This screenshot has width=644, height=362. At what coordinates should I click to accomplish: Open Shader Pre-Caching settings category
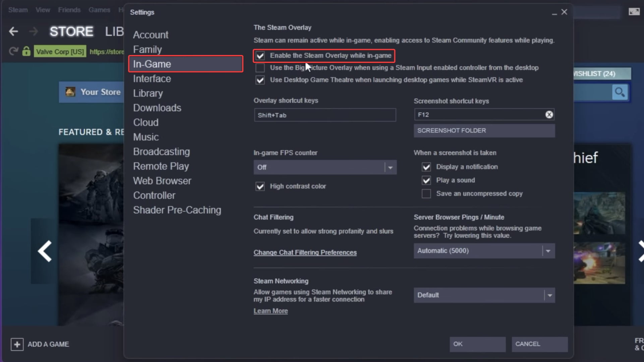tap(177, 210)
